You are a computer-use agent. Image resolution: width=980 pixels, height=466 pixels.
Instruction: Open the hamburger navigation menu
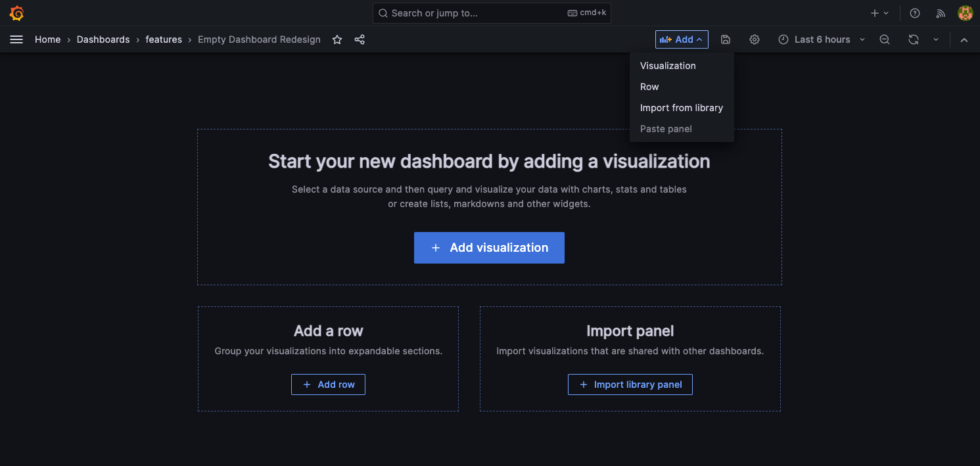(x=16, y=39)
